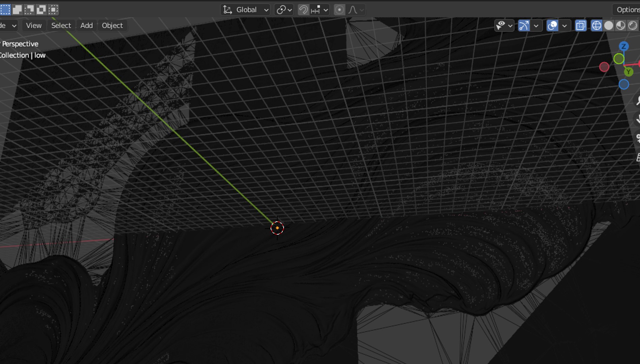Switch to material preview shading
The height and width of the screenshot is (364, 640).
tap(621, 26)
